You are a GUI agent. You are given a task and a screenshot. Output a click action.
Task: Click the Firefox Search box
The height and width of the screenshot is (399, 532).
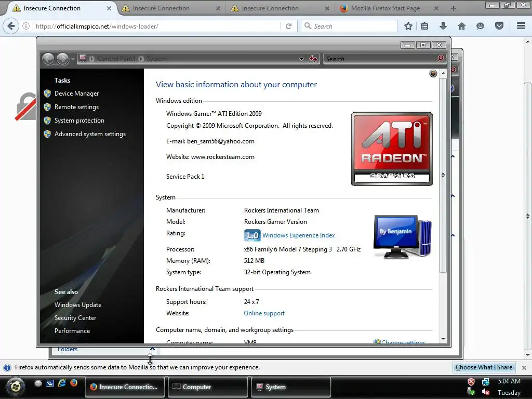pos(349,26)
